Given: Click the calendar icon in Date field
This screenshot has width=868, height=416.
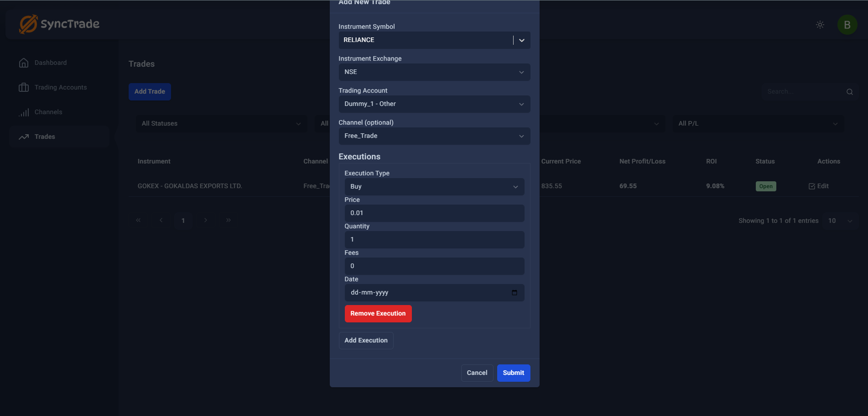Looking at the screenshot, I should pyautogui.click(x=515, y=293).
